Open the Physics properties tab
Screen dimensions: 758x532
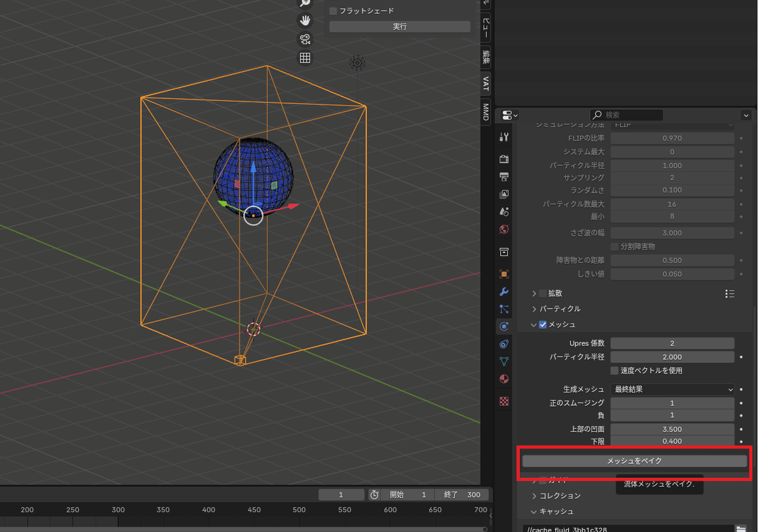coord(504,326)
